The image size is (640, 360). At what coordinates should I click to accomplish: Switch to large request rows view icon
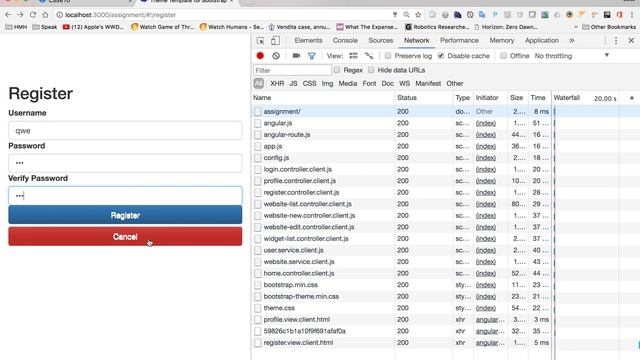[353, 56]
